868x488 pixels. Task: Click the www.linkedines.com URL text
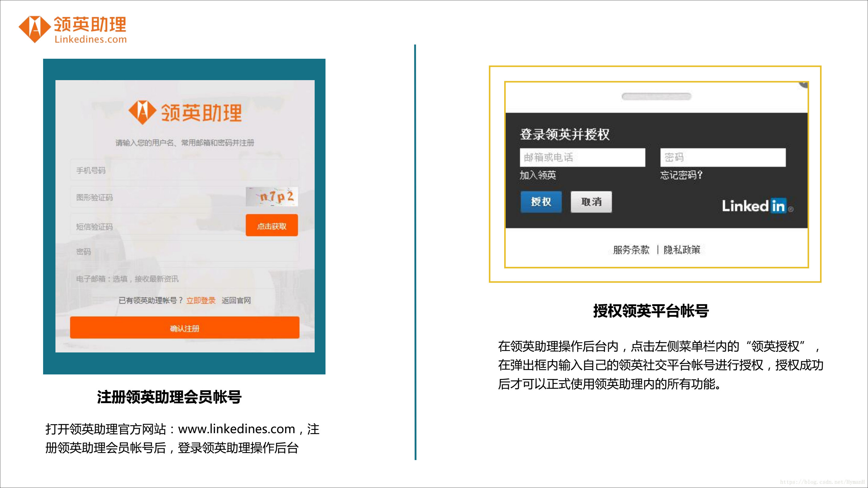(237, 429)
